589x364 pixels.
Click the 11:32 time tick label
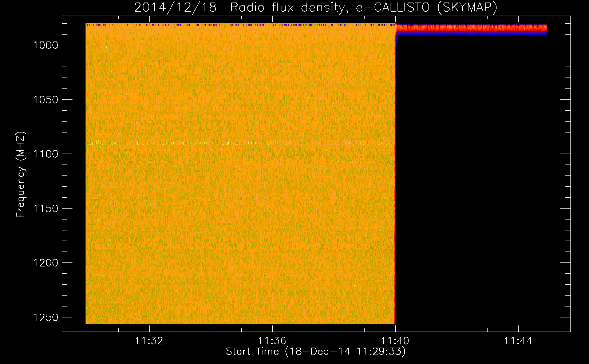[149, 341]
